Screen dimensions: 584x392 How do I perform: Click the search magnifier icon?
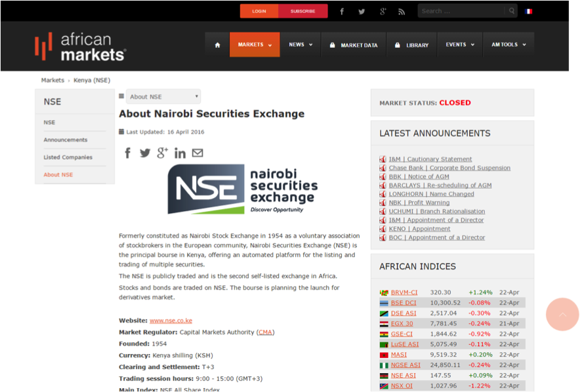click(512, 10)
